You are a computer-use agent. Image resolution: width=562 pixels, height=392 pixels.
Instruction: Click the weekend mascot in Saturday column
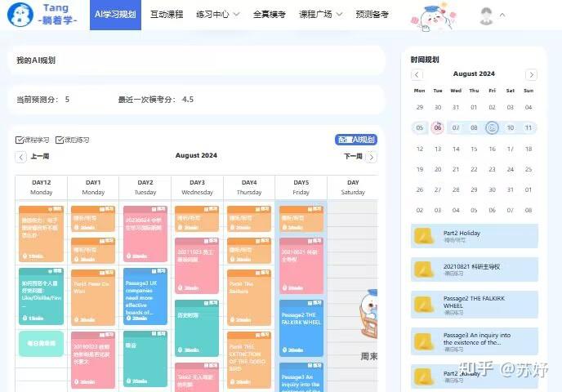point(369,314)
